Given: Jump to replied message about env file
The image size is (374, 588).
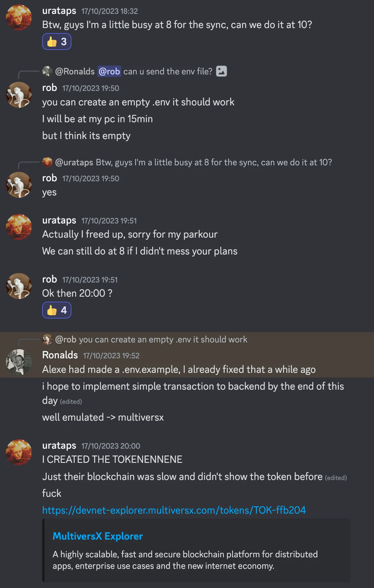Looking at the screenshot, I should [168, 71].
